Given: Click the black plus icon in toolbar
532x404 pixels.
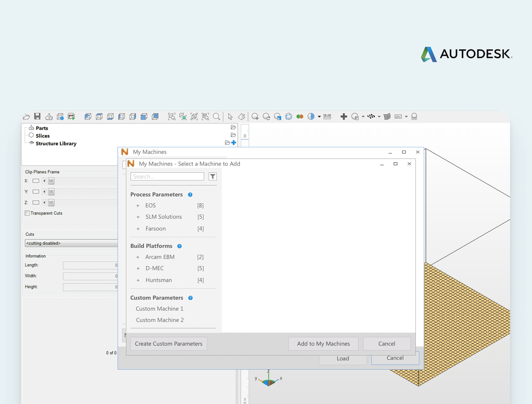Looking at the screenshot, I should click(x=344, y=117).
